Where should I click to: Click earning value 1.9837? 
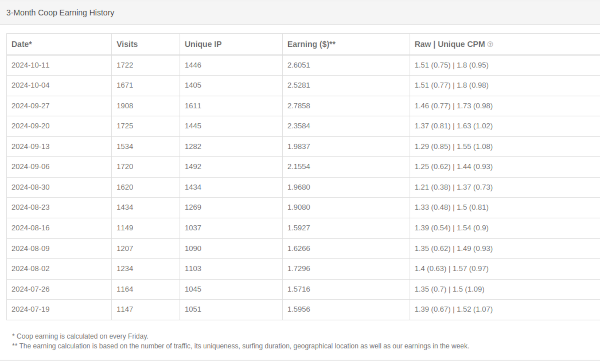pos(299,147)
